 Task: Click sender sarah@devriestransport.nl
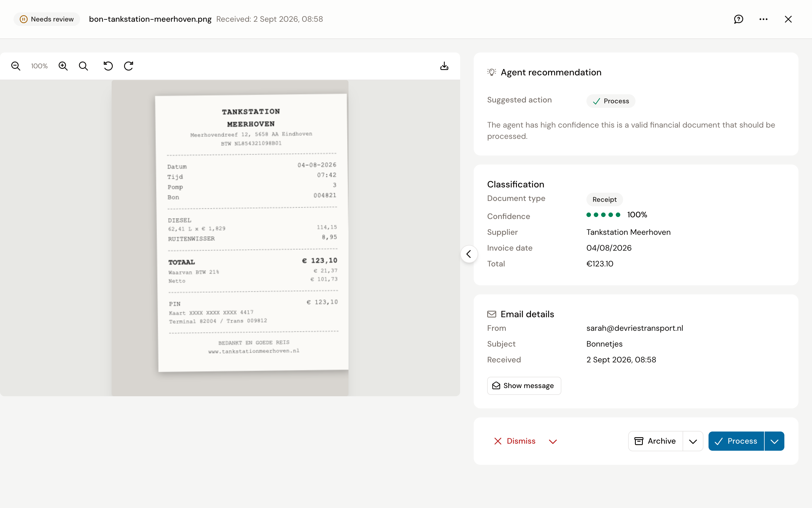(x=634, y=328)
